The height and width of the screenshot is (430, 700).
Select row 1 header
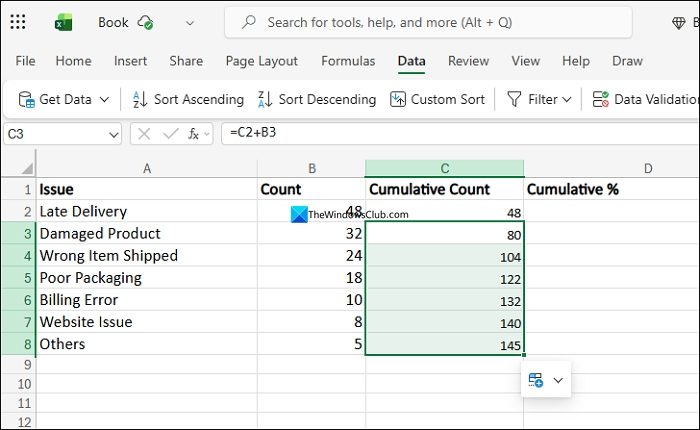point(19,189)
